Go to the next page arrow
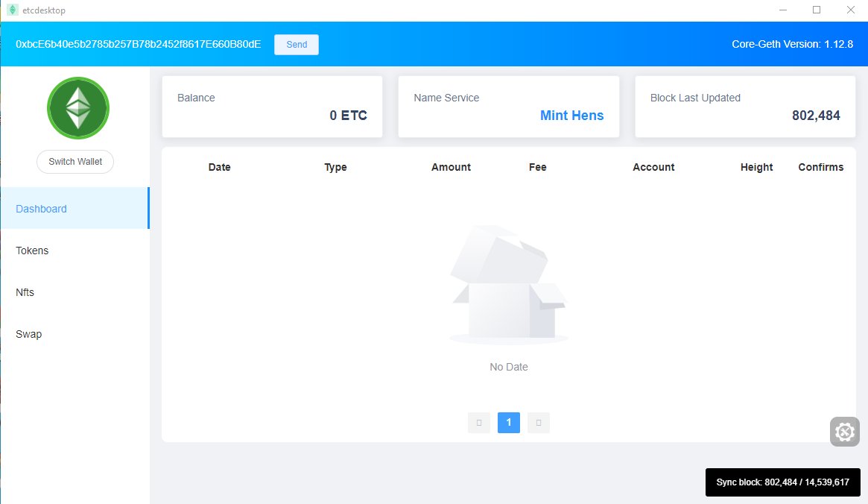Screen dimensions: 868x504 click(x=539, y=423)
